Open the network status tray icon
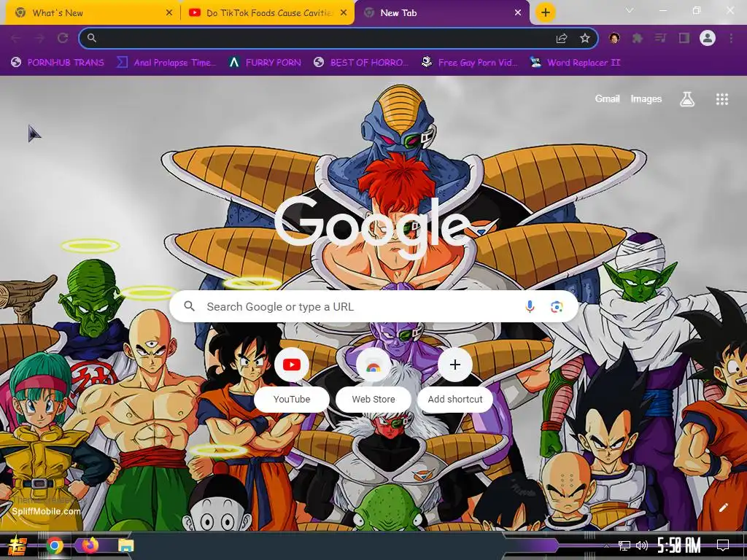The width and height of the screenshot is (747, 560). pyautogui.click(x=624, y=545)
